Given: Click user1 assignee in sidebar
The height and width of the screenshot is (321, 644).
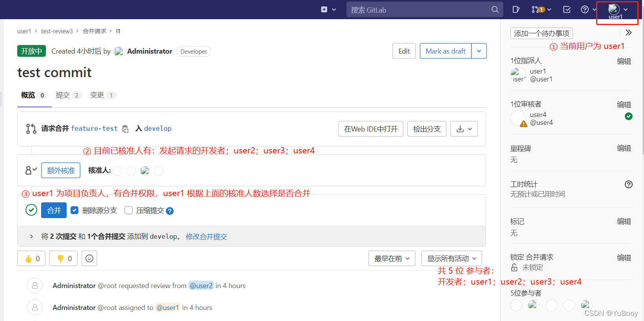Looking at the screenshot, I should [x=532, y=75].
